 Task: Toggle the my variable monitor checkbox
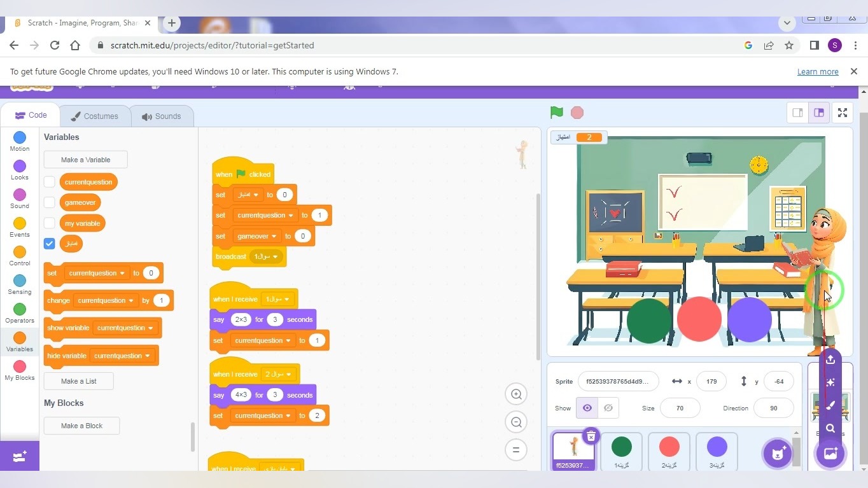click(50, 223)
